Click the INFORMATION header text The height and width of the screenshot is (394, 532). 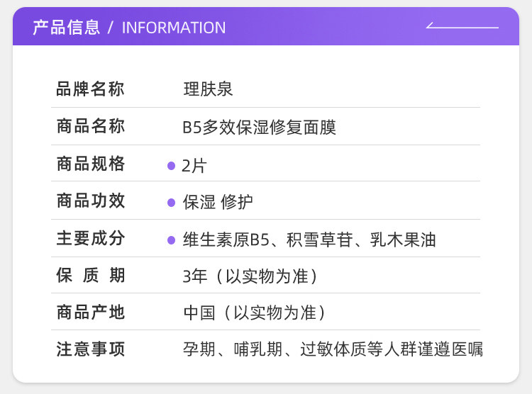tap(174, 28)
